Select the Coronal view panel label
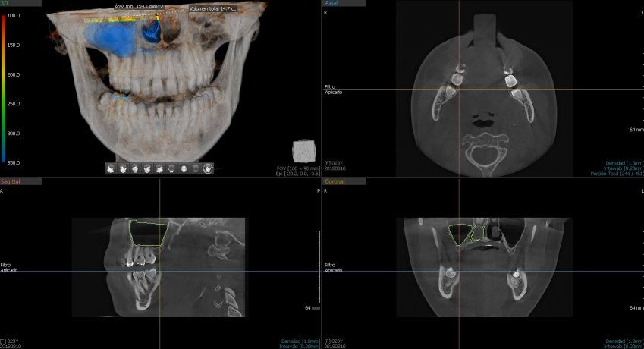Screen dimensions: 644x349 tap(334, 182)
